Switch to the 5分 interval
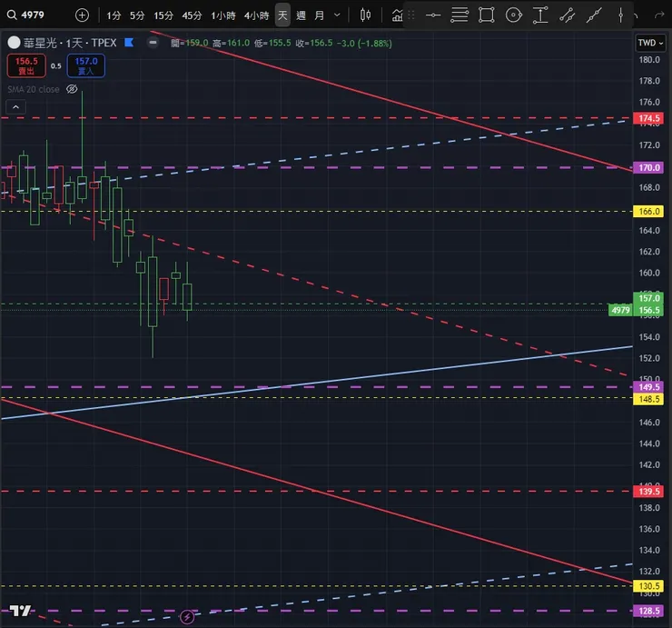Viewport: 672px width, 628px height. 137,15
